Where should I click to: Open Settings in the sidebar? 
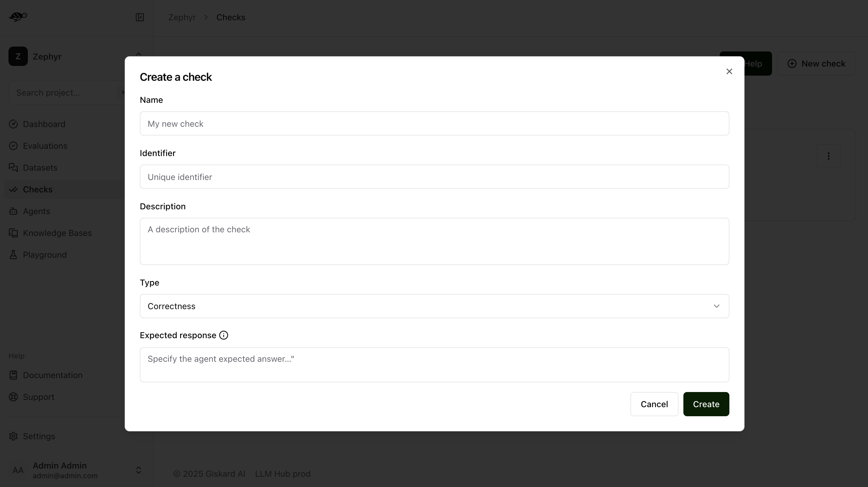click(x=64, y=436)
